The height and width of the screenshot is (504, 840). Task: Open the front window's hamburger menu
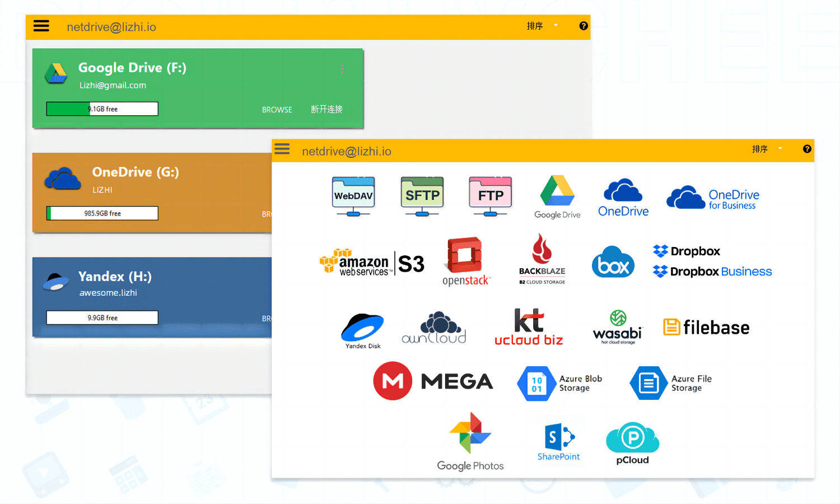[282, 149]
